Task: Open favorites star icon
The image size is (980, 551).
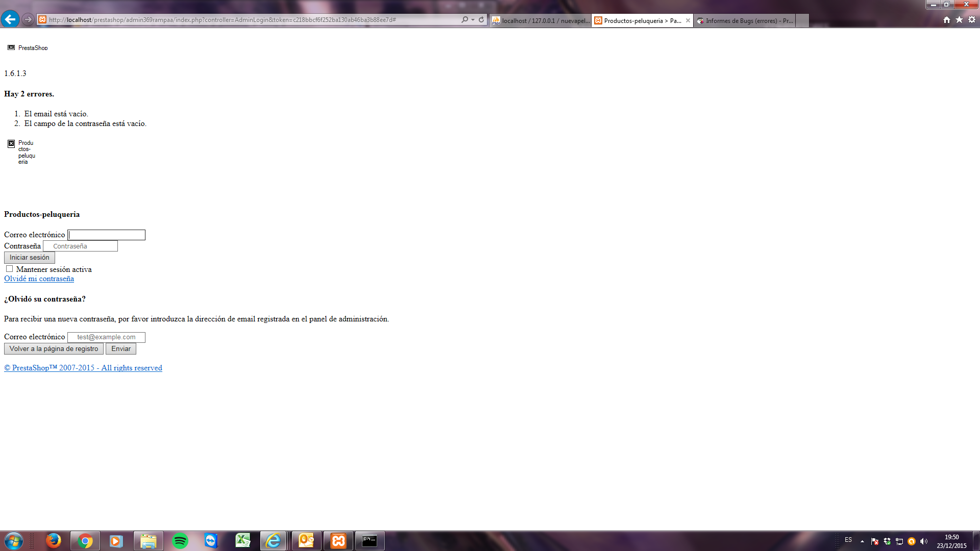Action: coord(959,19)
